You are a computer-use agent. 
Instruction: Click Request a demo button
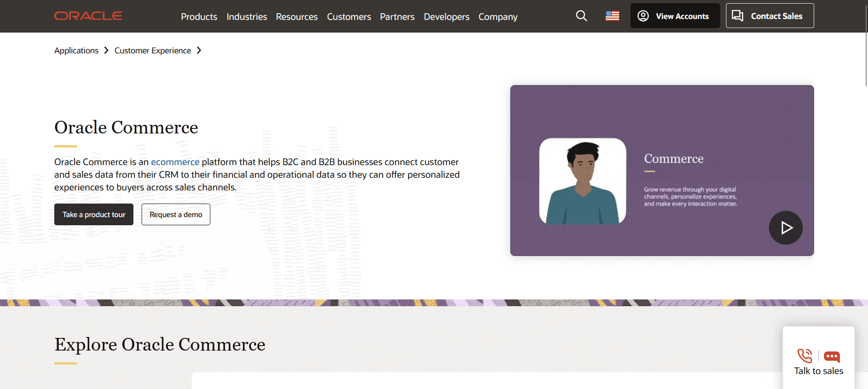click(x=176, y=214)
